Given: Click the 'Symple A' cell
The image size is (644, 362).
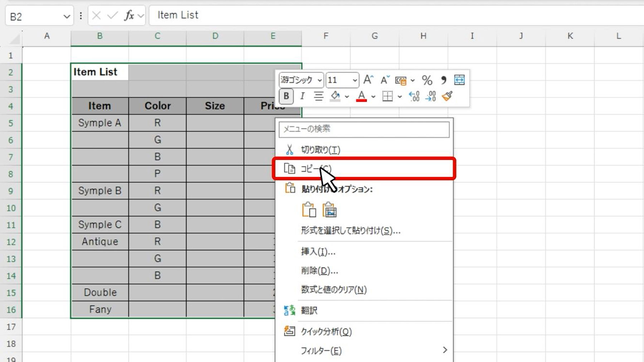Looking at the screenshot, I should [x=100, y=123].
